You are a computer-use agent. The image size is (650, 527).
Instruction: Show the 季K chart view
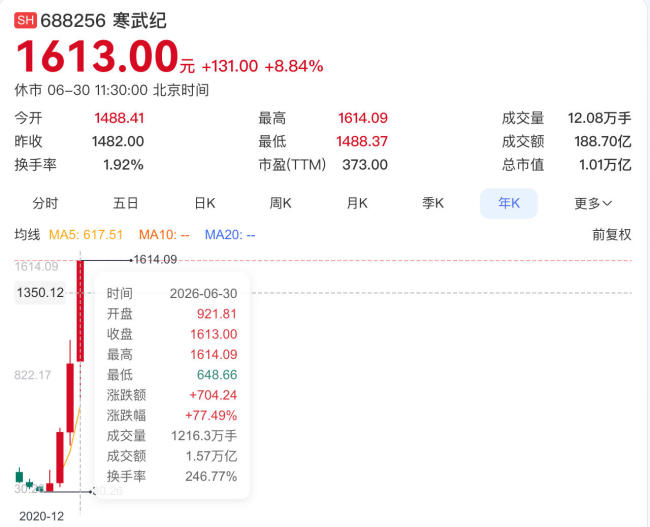tap(433, 203)
